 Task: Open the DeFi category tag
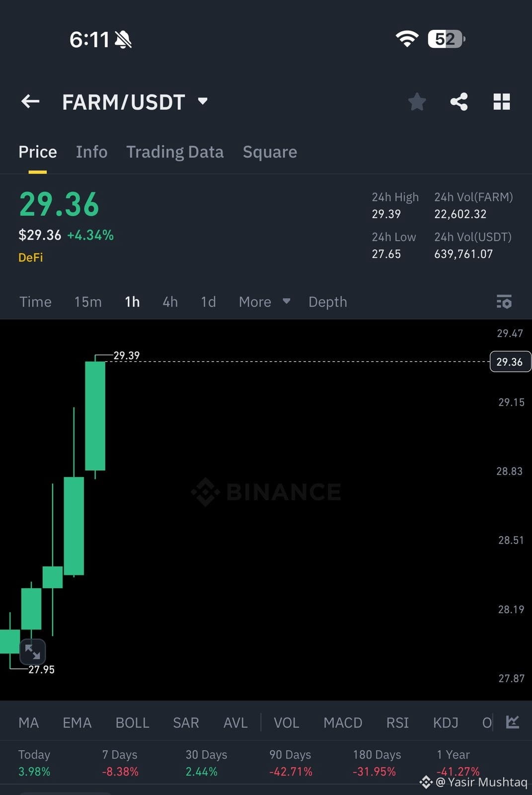31,257
